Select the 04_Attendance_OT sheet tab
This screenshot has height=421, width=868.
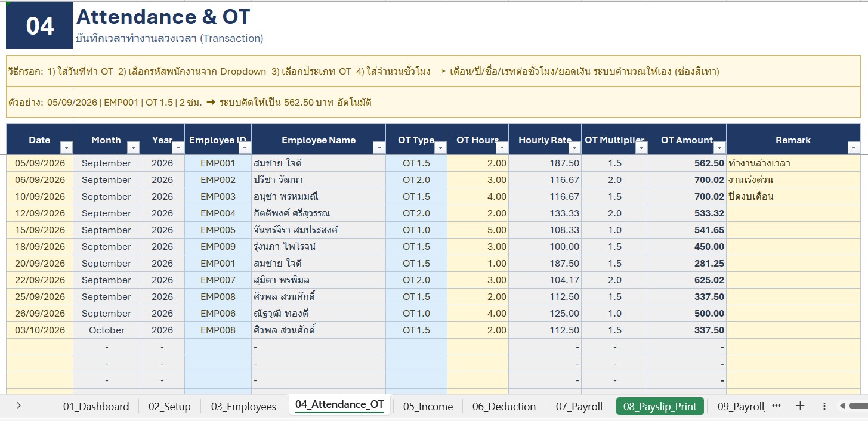coord(339,404)
